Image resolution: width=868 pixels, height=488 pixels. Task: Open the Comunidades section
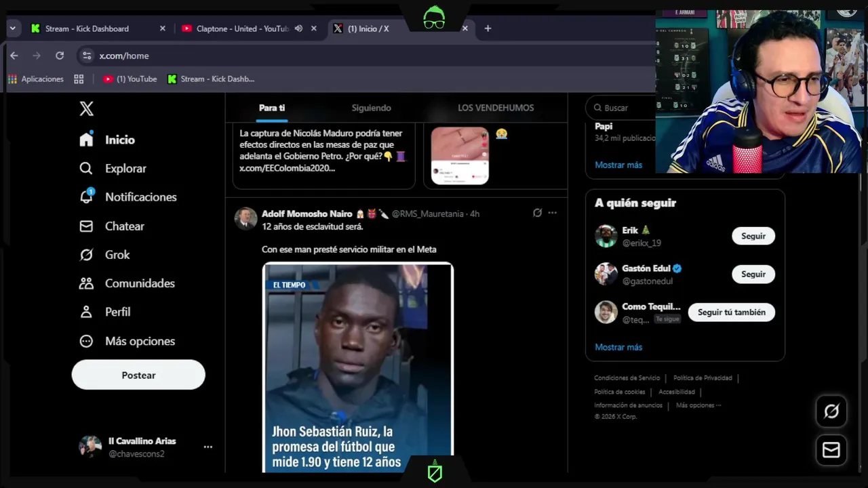[x=127, y=283]
